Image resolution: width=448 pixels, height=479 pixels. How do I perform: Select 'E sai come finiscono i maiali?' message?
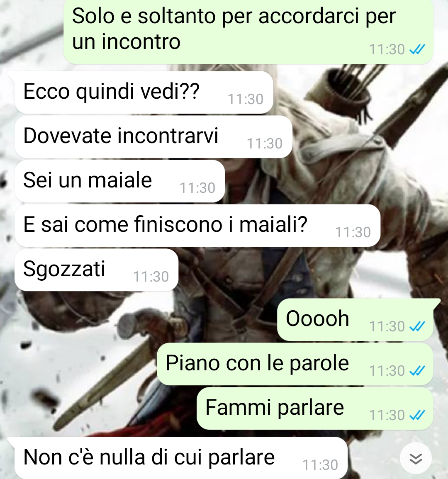pos(197,226)
